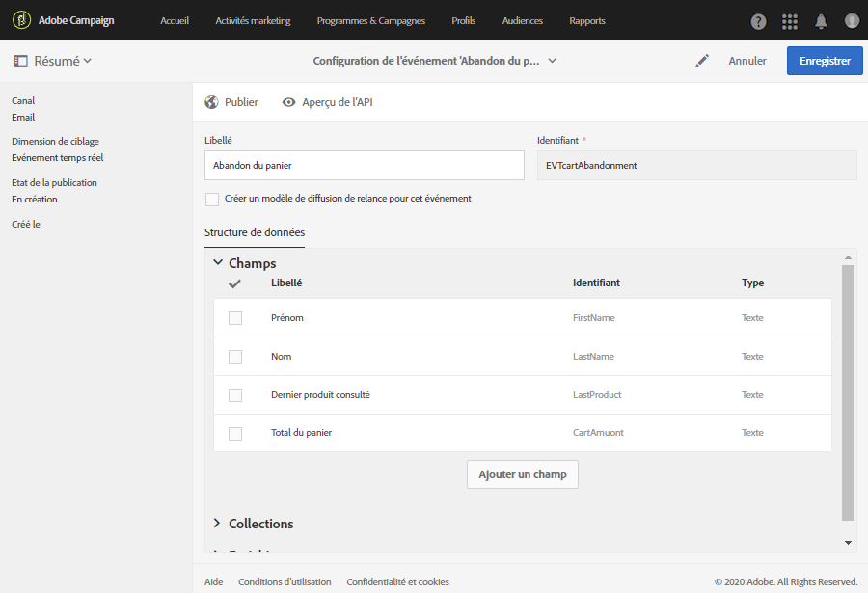Click the Publier globe icon
This screenshot has width=868, height=593.
click(x=212, y=102)
